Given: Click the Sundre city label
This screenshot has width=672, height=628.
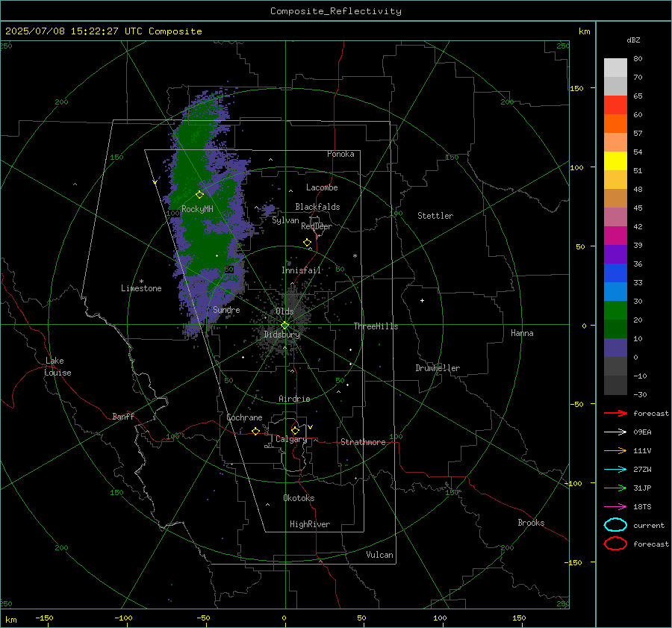Looking at the screenshot, I should click(226, 310).
